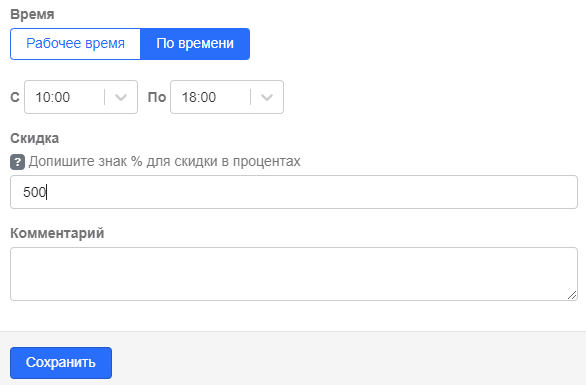The width and height of the screenshot is (586, 385).
Task: Click the Время section label
Action: point(32,14)
